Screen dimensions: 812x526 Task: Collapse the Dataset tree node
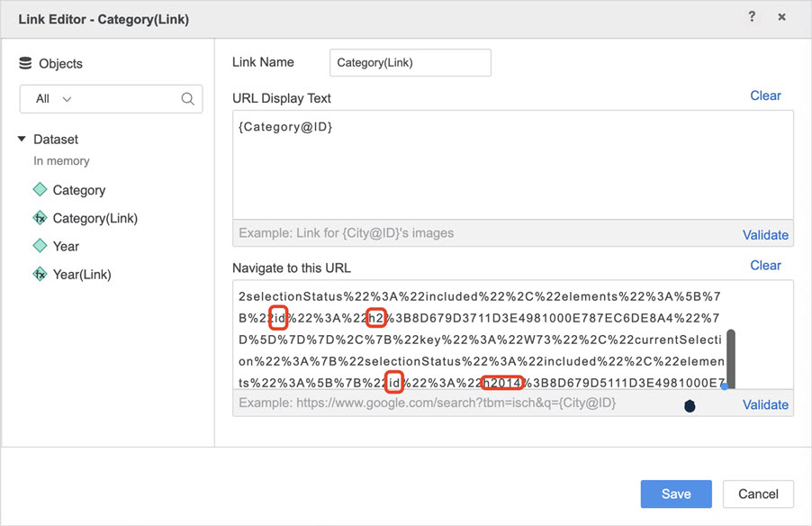click(x=22, y=140)
